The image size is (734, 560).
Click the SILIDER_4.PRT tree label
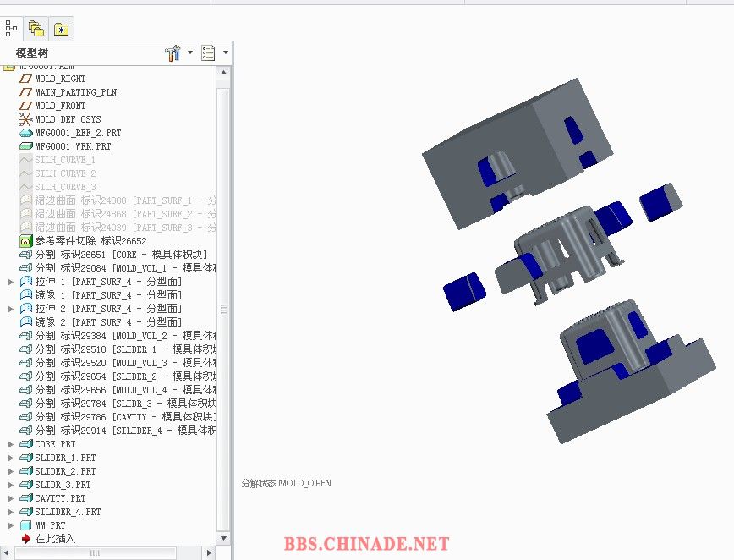(68, 512)
